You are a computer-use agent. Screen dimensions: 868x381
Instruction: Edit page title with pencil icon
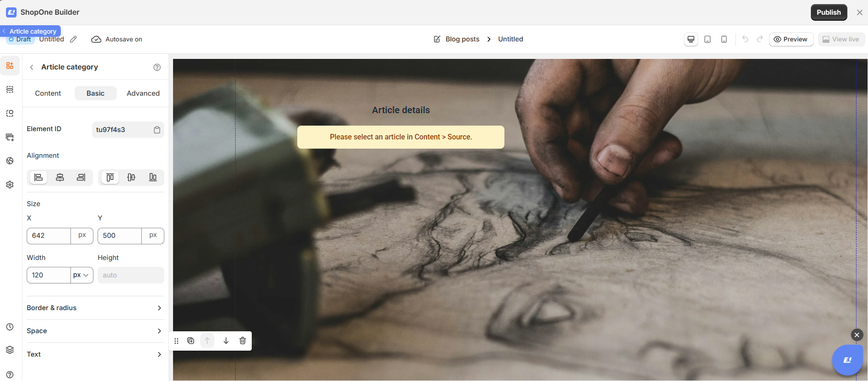coord(73,40)
